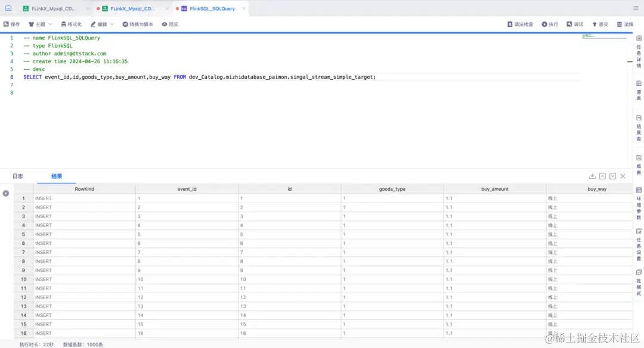Open the 结果表 result table side panel
The height and width of the screenshot is (348, 644).
pyautogui.click(x=639, y=128)
